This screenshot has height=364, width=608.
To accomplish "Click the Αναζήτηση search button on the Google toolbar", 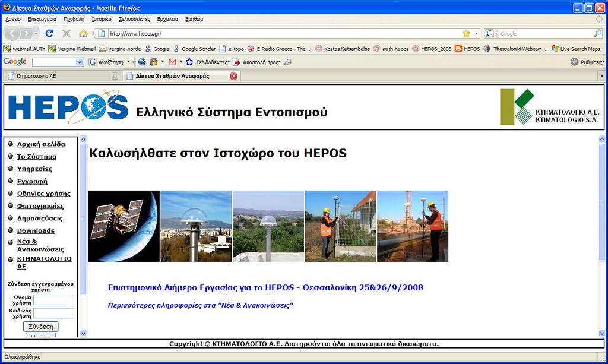I will [x=106, y=62].
